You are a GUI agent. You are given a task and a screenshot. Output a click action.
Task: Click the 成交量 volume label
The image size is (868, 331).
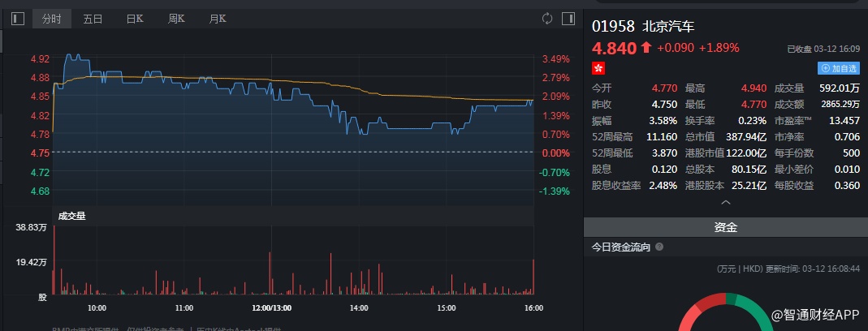coord(71,216)
